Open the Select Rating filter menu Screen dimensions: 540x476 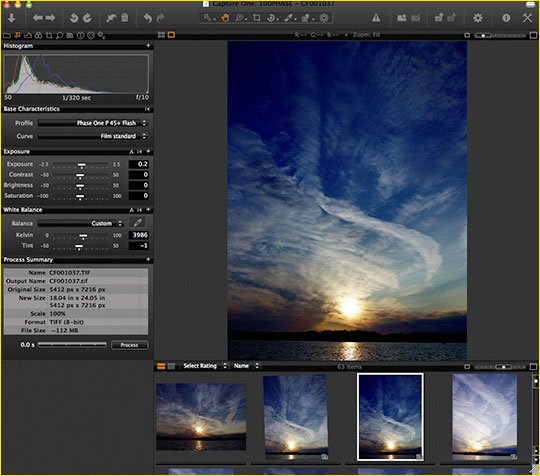point(204,366)
